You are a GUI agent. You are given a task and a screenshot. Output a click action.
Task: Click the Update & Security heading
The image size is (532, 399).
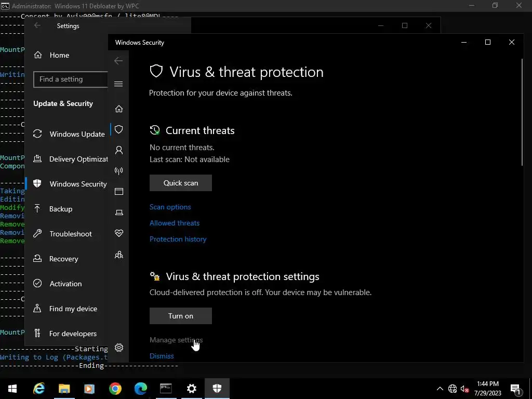coord(63,103)
